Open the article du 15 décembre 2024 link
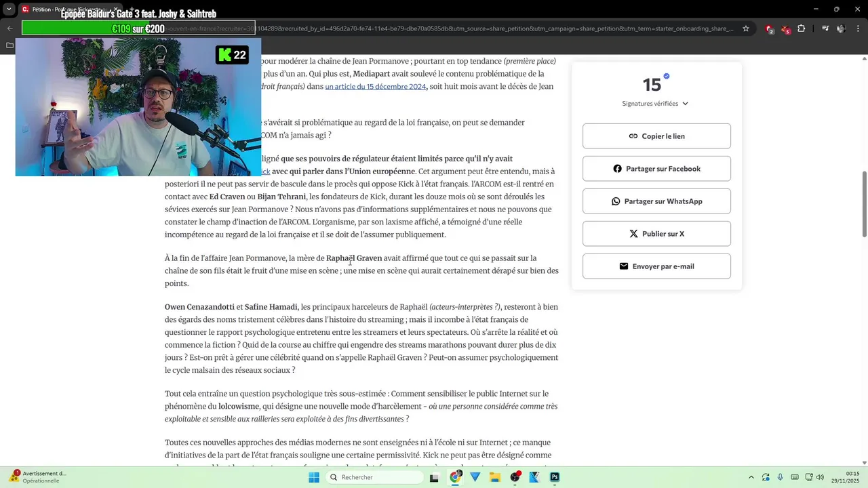The image size is (868, 488). click(x=375, y=87)
